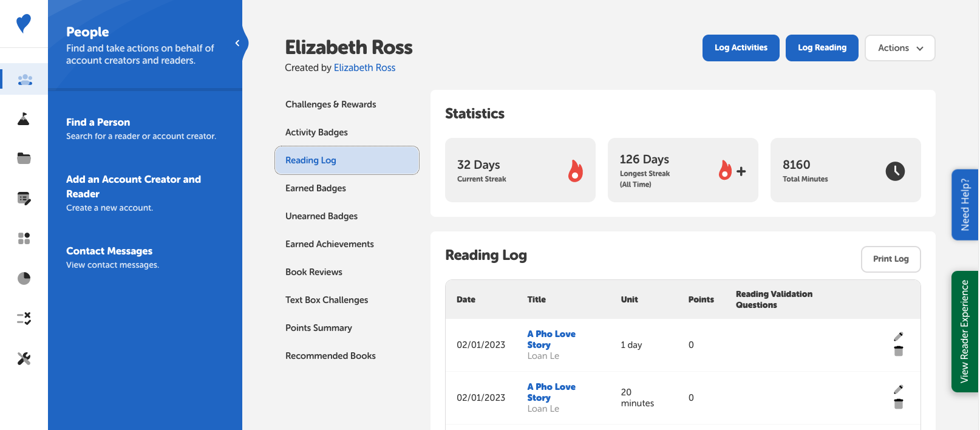Screen dimensions: 980x430
Task: Open the pie chart reports icon
Action: (24, 278)
